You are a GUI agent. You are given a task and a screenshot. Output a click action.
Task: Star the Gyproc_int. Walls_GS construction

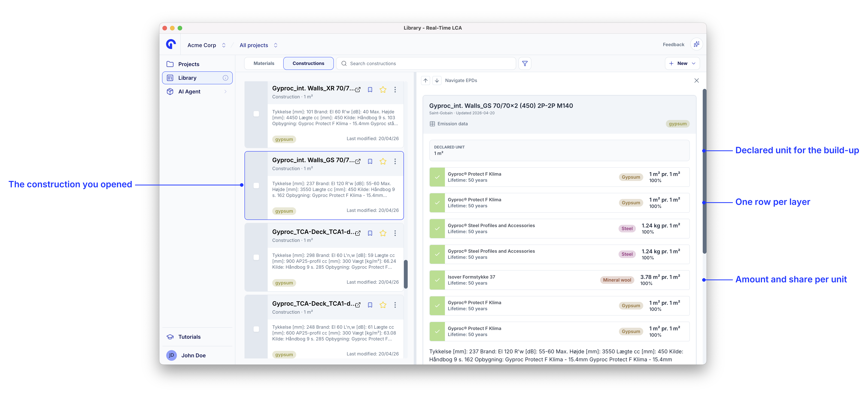(383, 161)
